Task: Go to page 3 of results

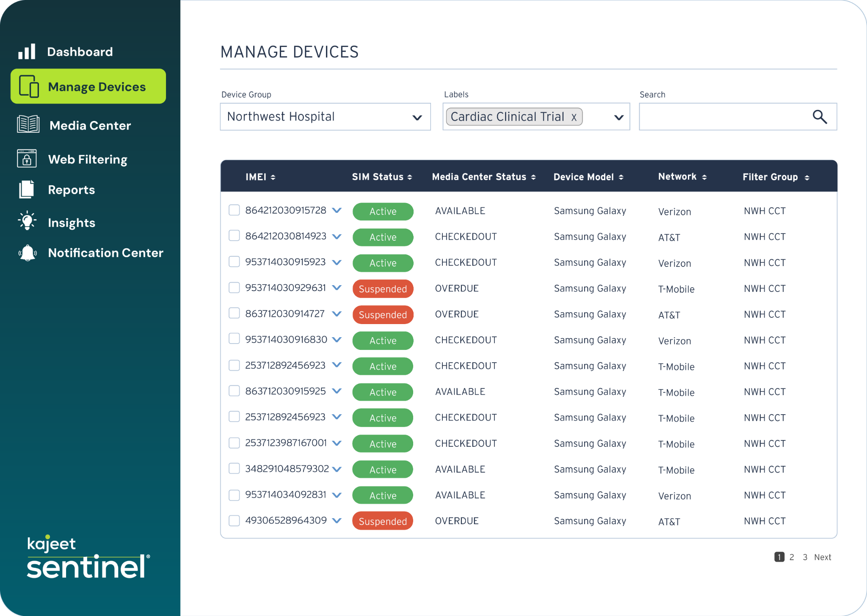Action: point(805,557)
